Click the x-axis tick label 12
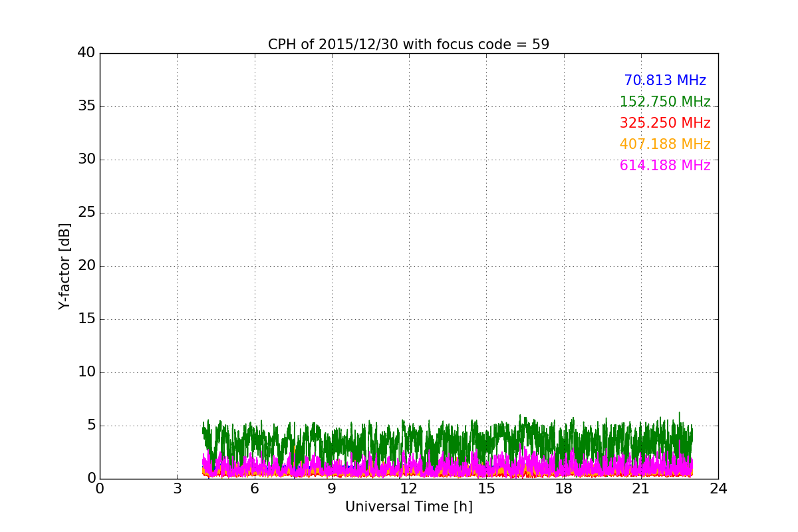Screen dimensions: 798x532 (x=409, y=489)
